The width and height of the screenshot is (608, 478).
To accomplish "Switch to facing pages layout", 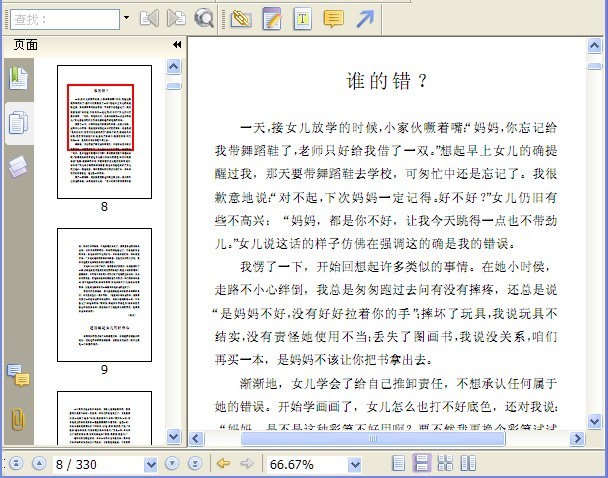I will click(468, 463).
